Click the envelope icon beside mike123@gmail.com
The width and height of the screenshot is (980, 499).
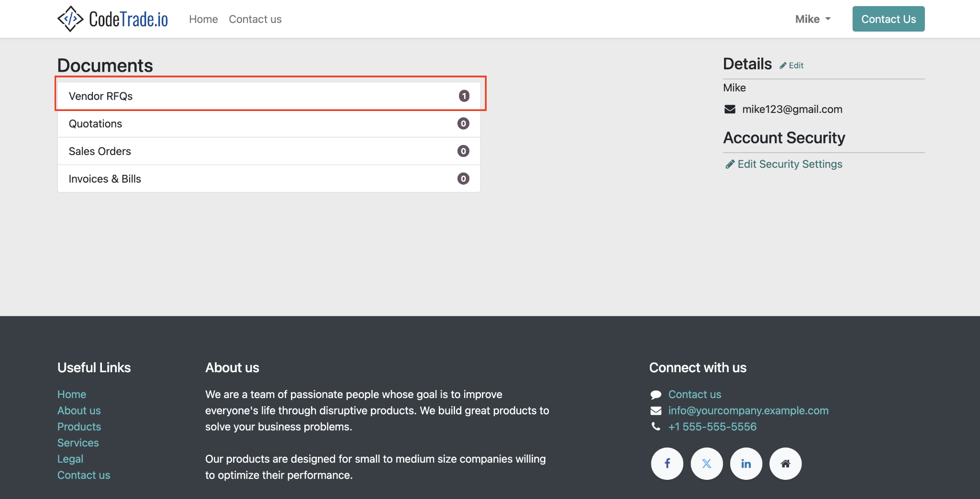(730, 109)
